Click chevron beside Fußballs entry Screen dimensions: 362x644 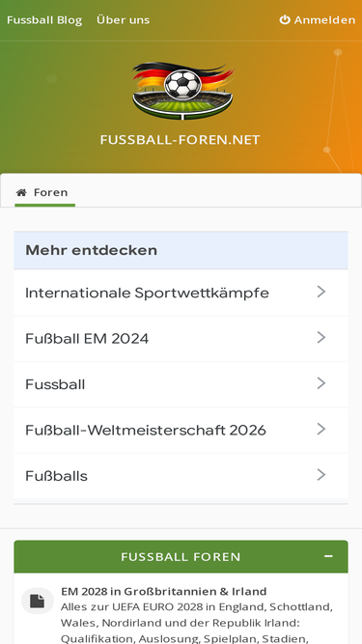point(321,475)
